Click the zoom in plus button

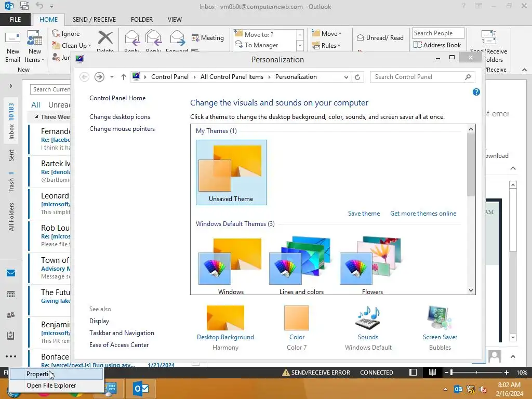[507, 373]
